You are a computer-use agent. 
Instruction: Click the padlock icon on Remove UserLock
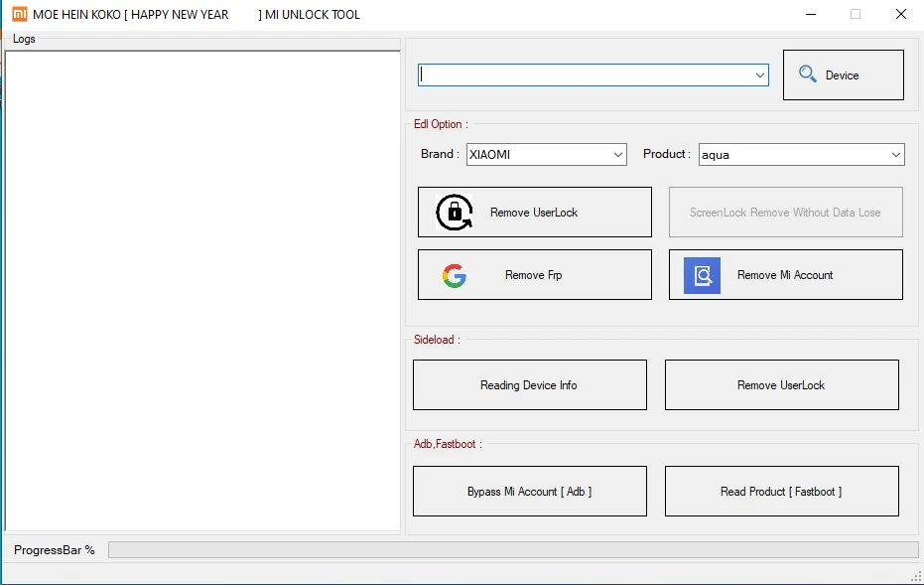coord(455,213)
